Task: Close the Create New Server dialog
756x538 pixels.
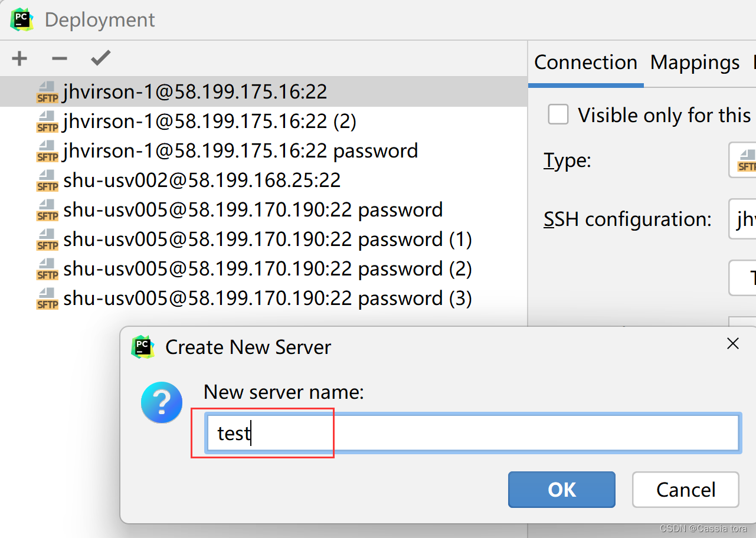Action: click(733, 343)
